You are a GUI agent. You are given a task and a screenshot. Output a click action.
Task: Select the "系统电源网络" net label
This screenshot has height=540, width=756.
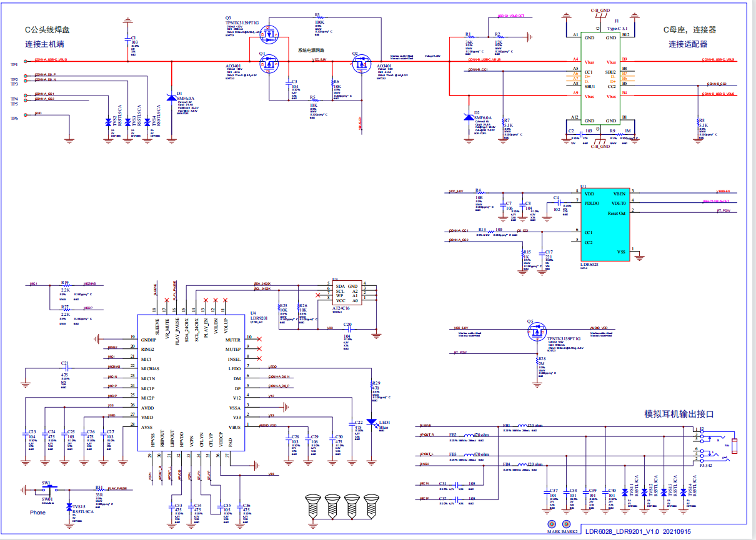pos(311,50)
